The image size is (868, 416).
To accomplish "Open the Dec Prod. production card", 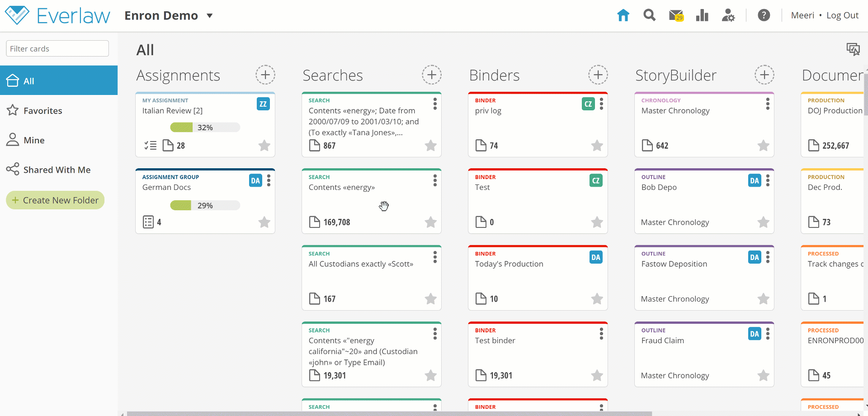I will [x=832, y=201].
